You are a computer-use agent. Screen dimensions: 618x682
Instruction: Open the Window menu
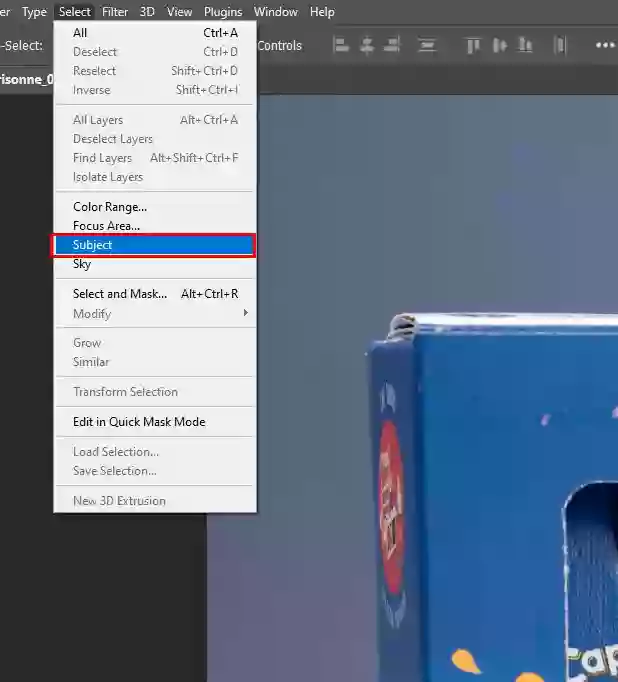pyautogui.click(x=276, y=12)
